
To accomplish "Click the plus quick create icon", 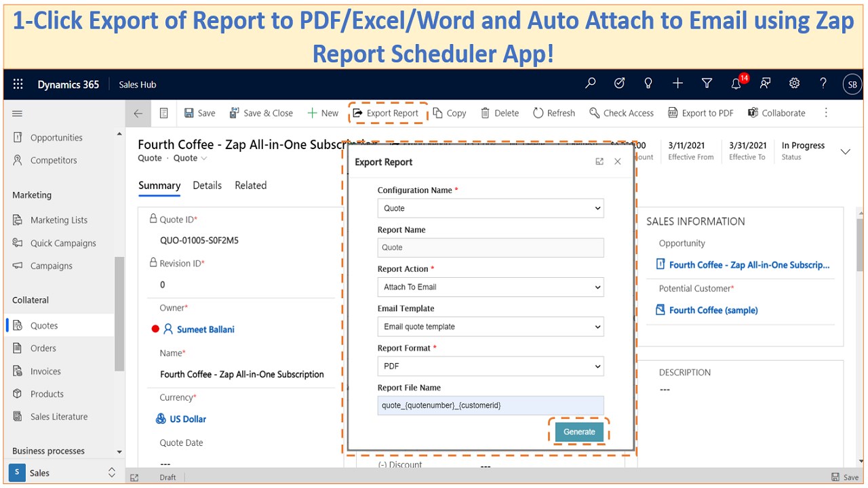I will [677, 83].
